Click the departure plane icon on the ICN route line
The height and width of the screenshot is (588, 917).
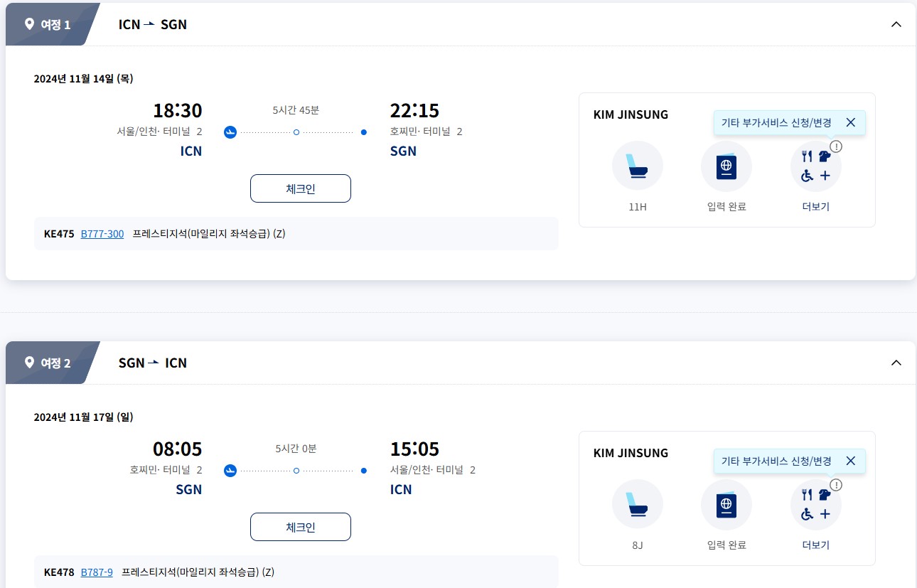tap(230, 132)
